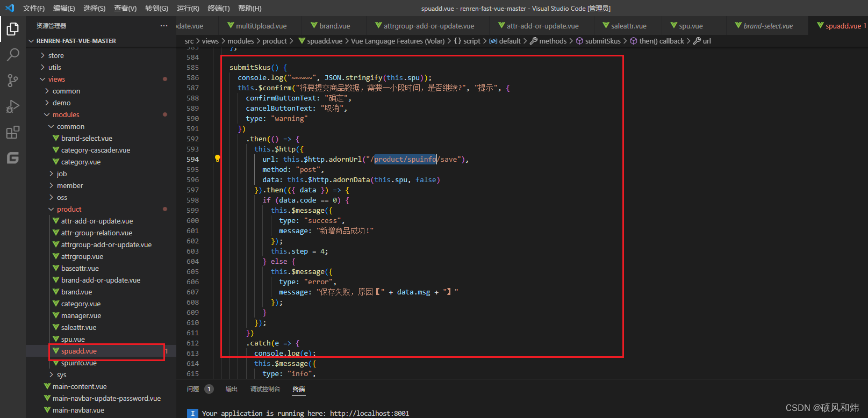Open the 调试控制台 panel tab
This screenshot has width=868, height=418.
pyautogui.click(x=265, y=389)
